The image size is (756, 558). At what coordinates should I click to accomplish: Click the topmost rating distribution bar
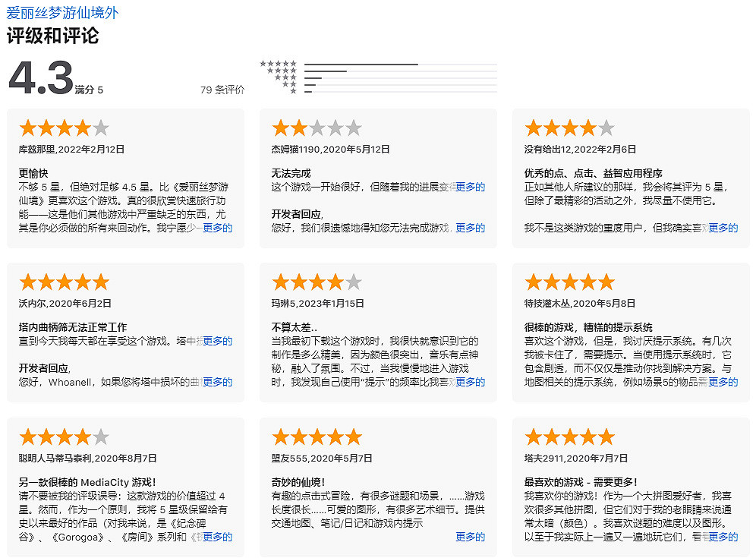400,65
